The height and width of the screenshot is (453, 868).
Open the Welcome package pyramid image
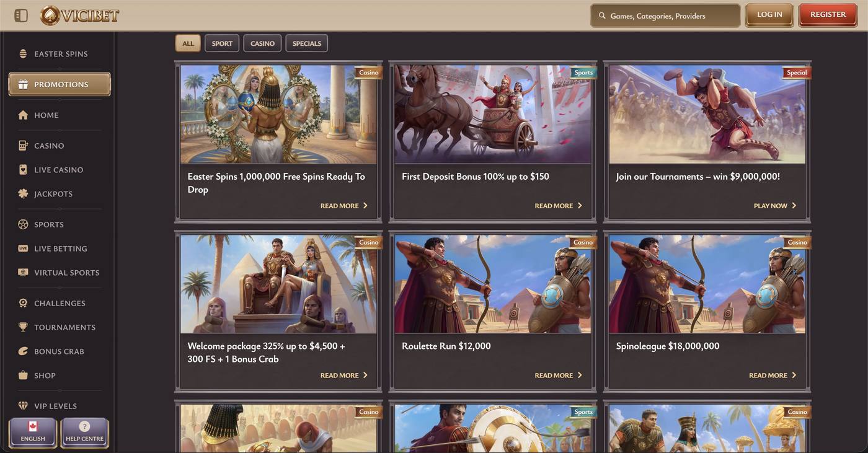pos(278,284)
